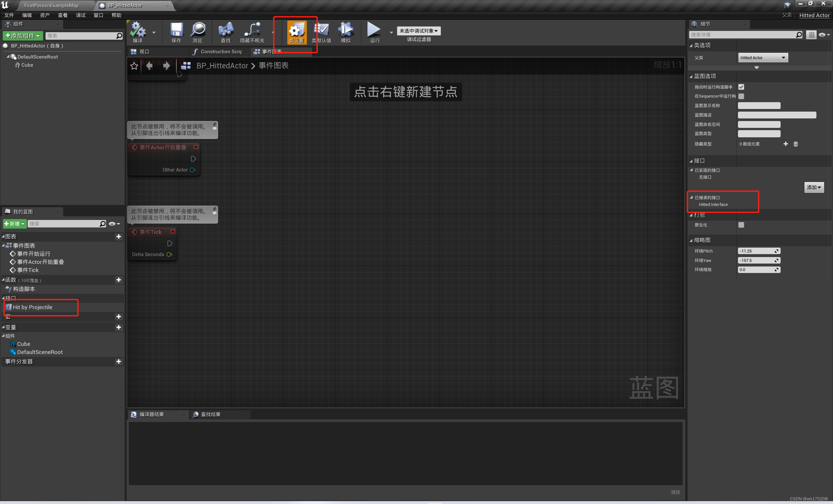This screenshot has height=504, width=833.
Task: Enable run construction script in Sequencer checkbox
Action: [741, 96]
